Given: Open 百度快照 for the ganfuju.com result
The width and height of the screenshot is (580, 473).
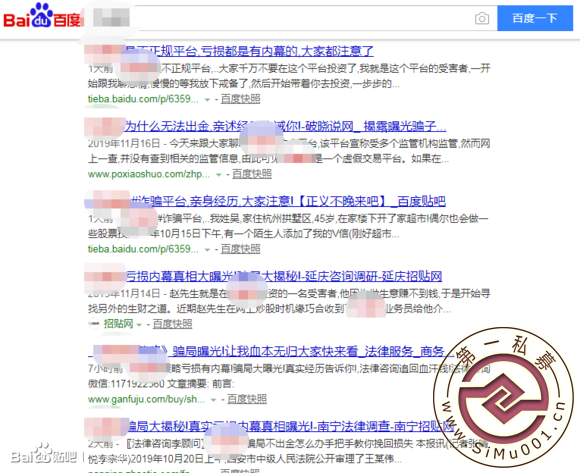Looking at the screenshot, I should tap(247, 399).
